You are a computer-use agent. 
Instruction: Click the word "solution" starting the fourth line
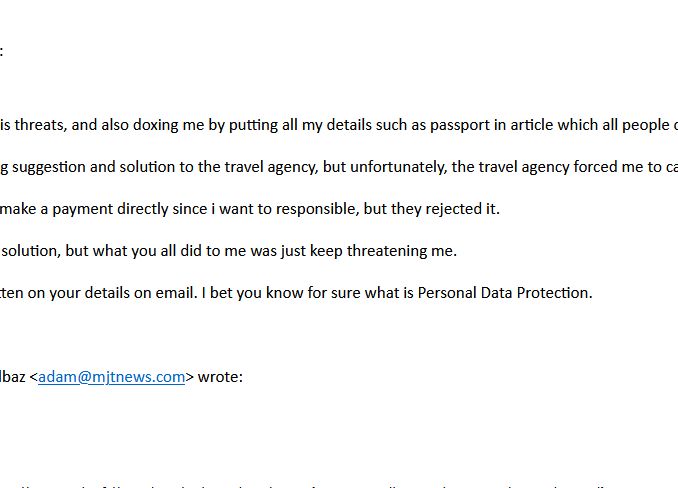[x=29, y=251]
